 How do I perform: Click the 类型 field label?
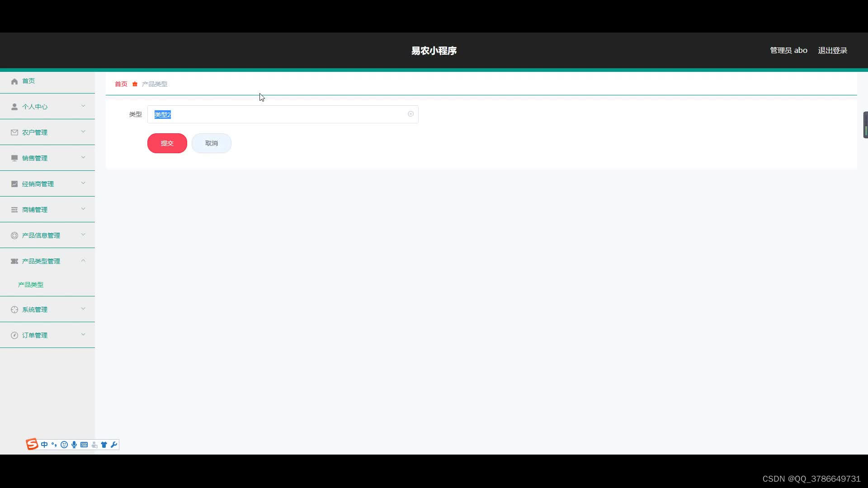pos(136,114)
